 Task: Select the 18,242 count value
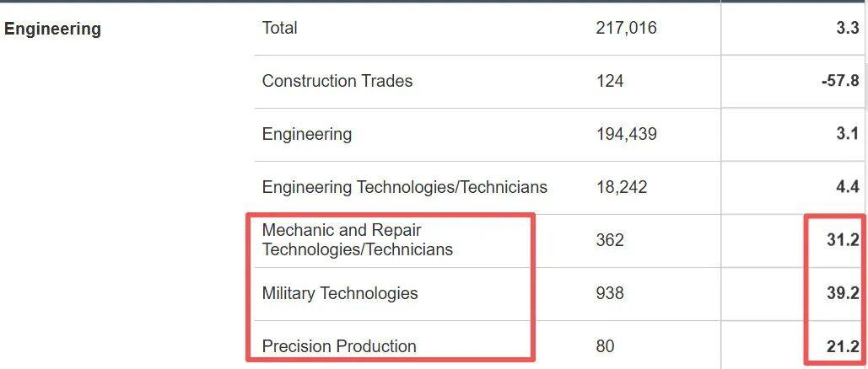(621, 187)
